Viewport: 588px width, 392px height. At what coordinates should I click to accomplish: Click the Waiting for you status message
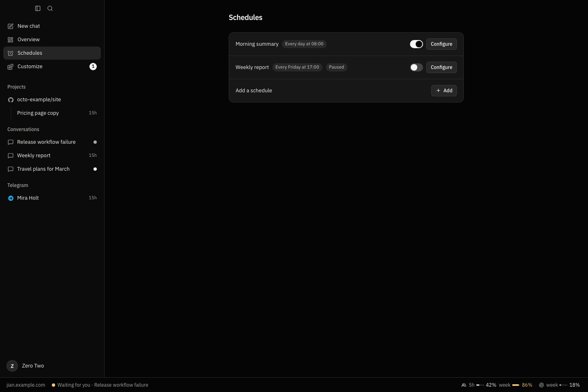(100, 385)
